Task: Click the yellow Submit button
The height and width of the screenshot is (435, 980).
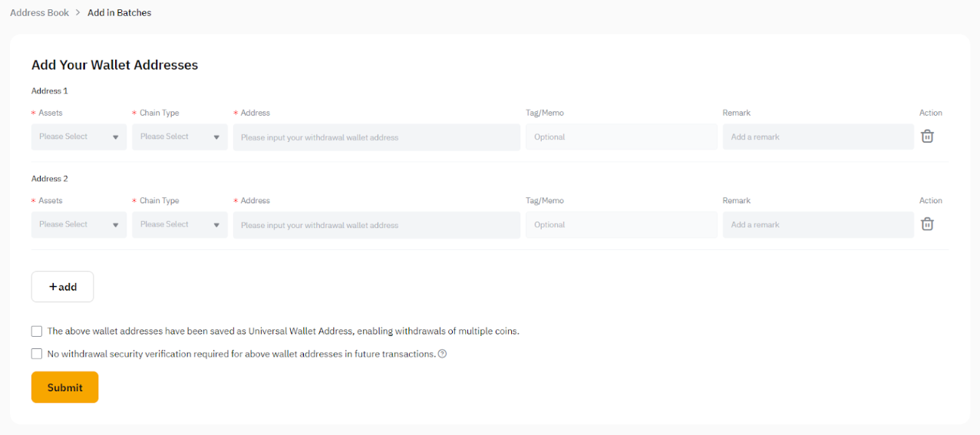Action: (x=64, y=387)
